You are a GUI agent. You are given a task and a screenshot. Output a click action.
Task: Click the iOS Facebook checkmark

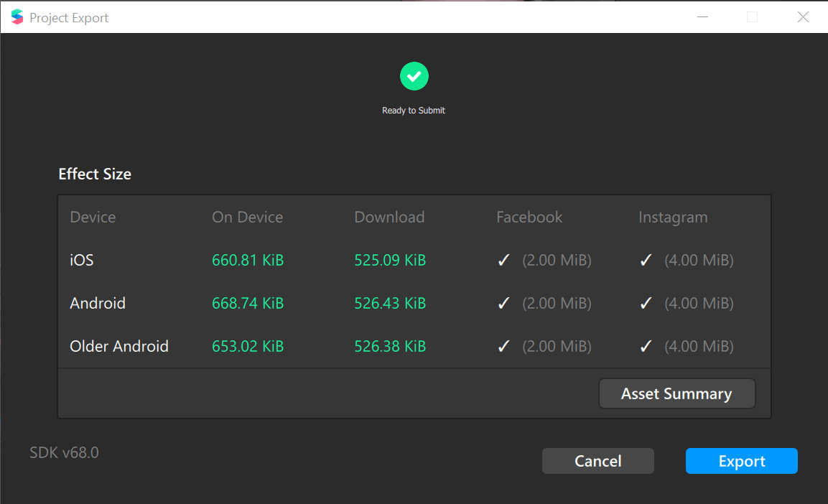[x=504, y=260]
